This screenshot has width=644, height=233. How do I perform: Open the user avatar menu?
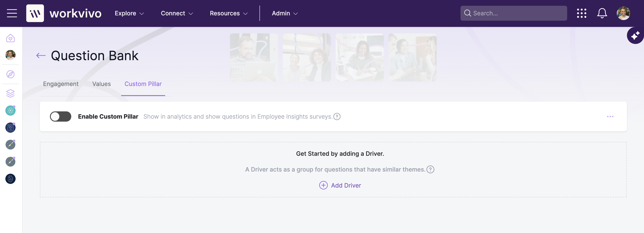coord(623,13)
